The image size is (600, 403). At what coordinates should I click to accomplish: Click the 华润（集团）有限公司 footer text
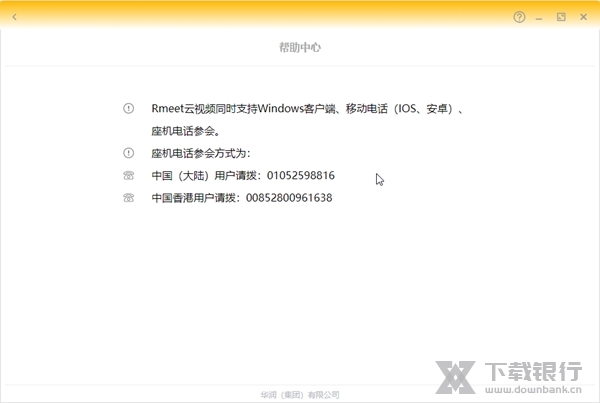click(x=300, y=395)
